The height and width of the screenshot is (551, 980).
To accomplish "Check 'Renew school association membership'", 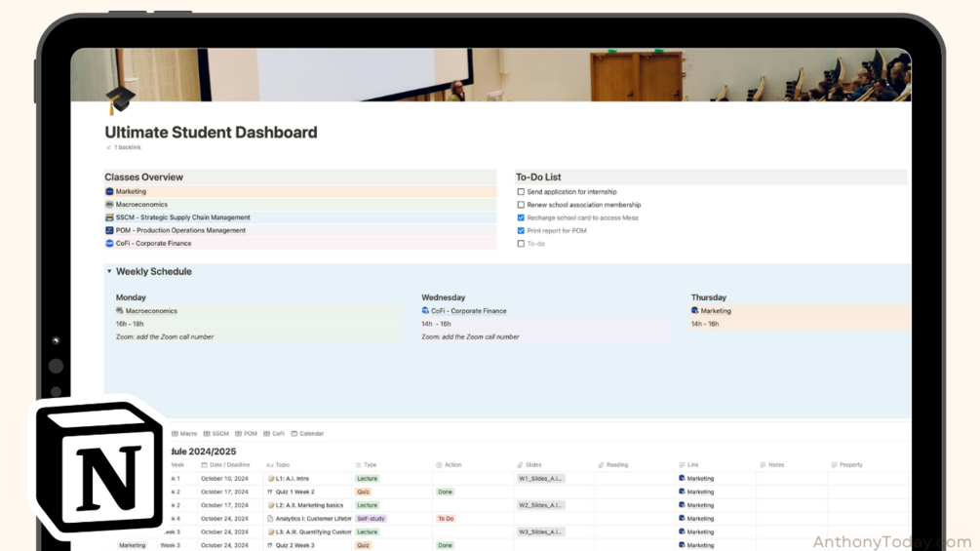I will (x=521, y=205).
